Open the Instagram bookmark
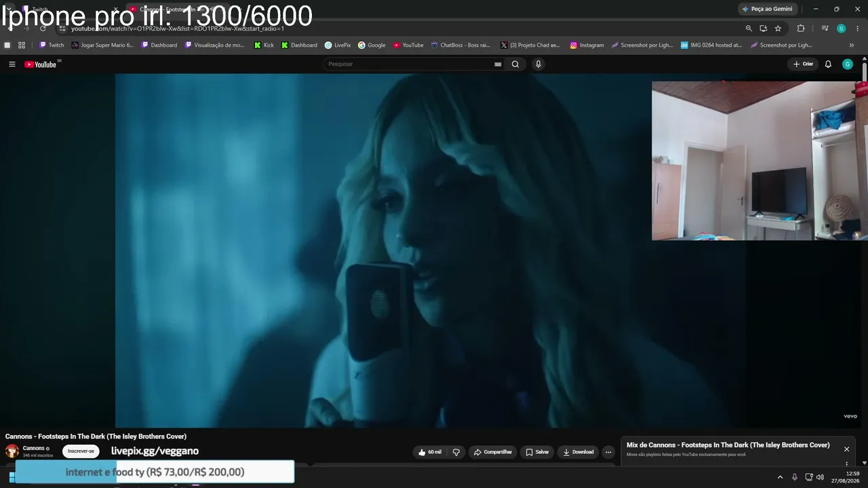This screenshot has width=868, height=488. point(587,45)
